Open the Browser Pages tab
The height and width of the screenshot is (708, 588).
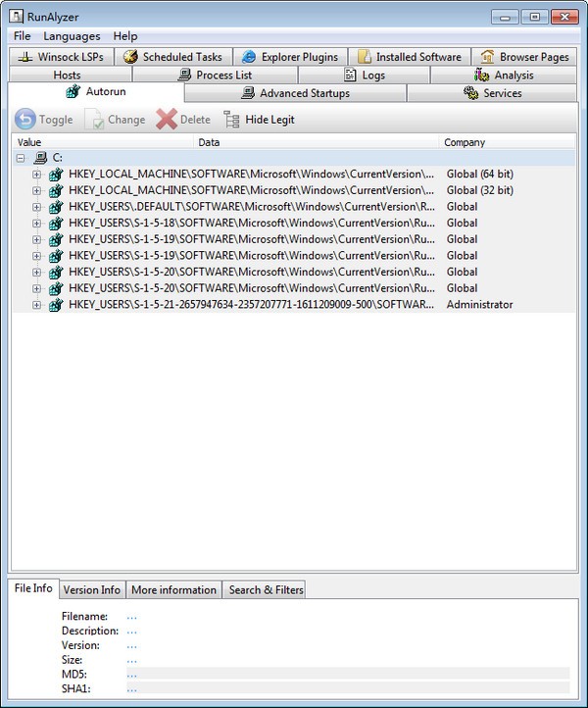pos(524,57)
